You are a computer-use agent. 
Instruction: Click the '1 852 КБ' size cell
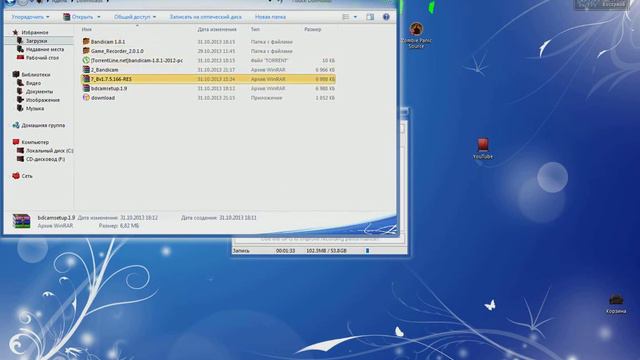coord(325,98)
